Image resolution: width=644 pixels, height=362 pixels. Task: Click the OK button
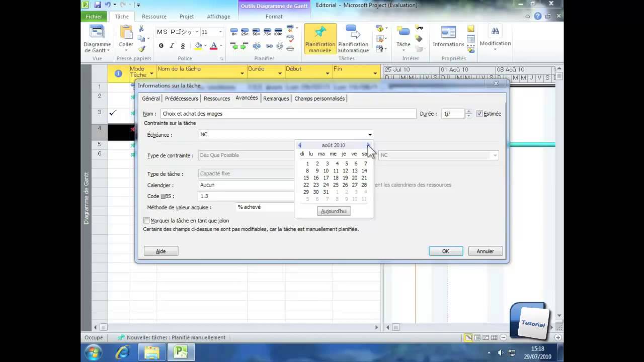pos(446,251)
